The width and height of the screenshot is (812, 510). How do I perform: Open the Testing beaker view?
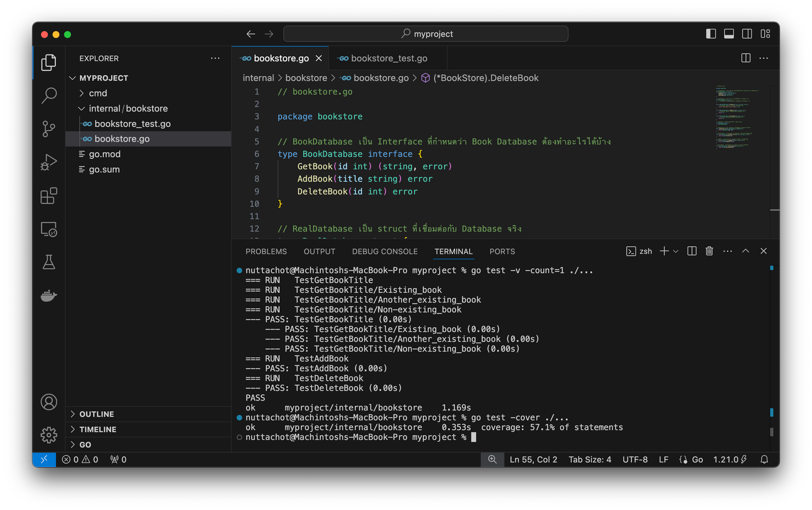point(48,262)
